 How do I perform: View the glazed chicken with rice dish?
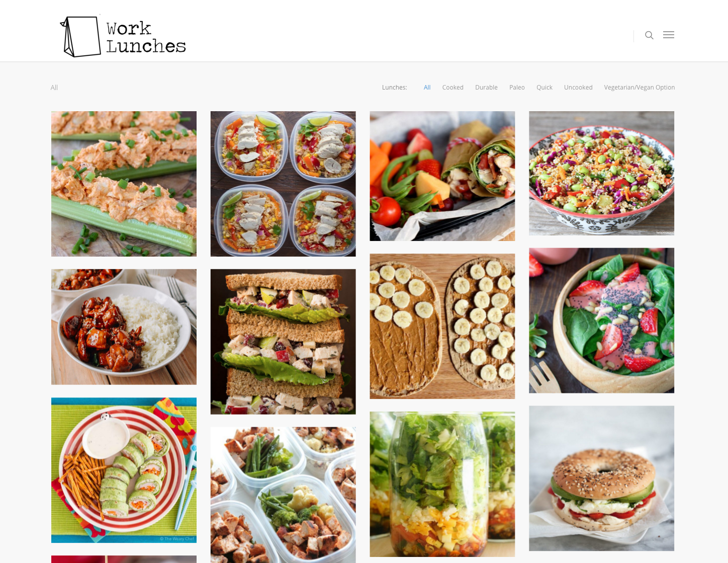[x=124, y=327]
